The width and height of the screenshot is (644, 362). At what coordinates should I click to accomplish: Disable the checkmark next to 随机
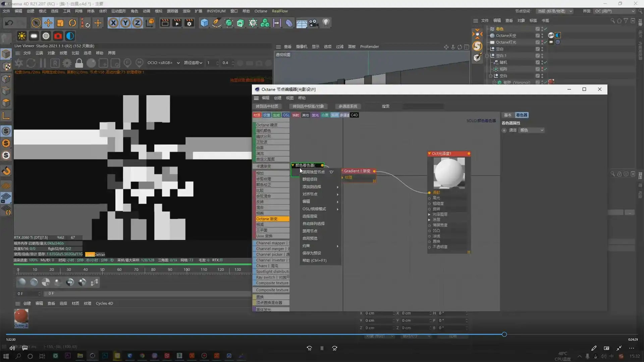pyautogui.click(x=546, y=62)
